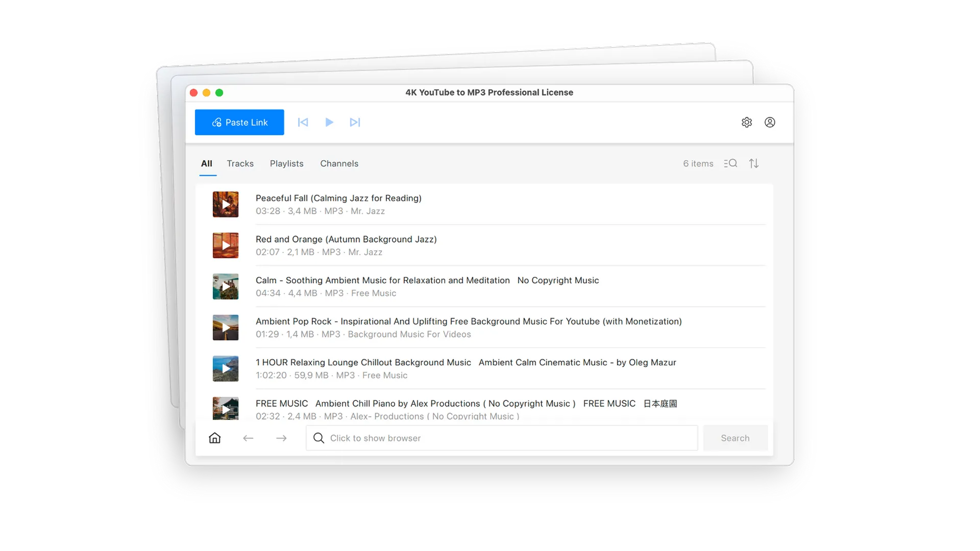Start playback with toolbar play icon

coord(329,122)
